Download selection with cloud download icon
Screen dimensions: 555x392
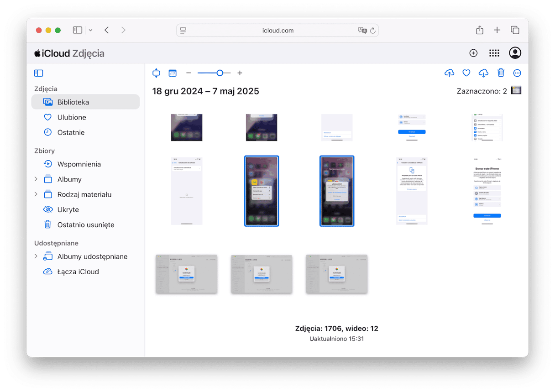483,73
